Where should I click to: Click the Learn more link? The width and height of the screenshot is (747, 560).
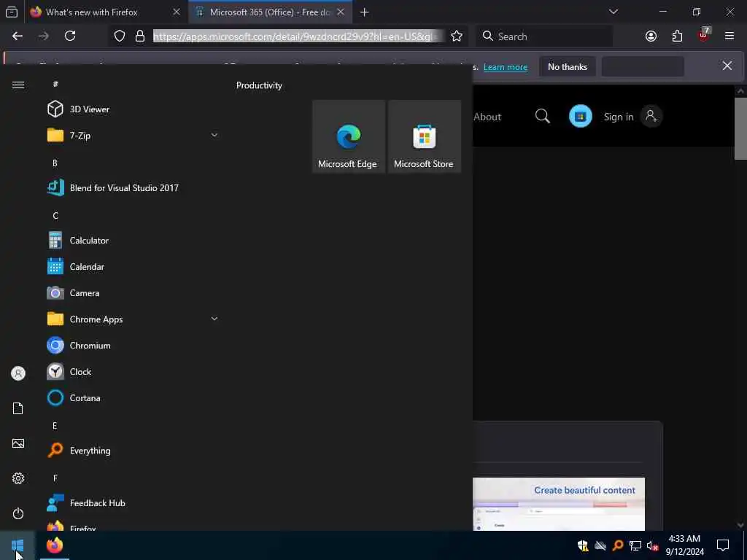click(506, 67)
